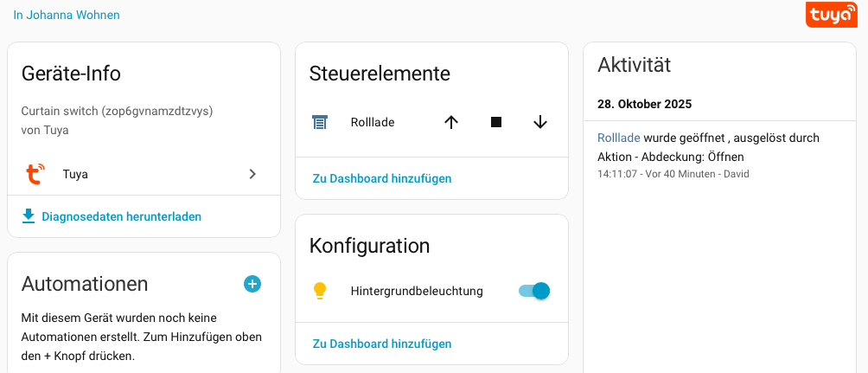
Task: Open Rolllade link in activity log
Action: pos(618,138)
